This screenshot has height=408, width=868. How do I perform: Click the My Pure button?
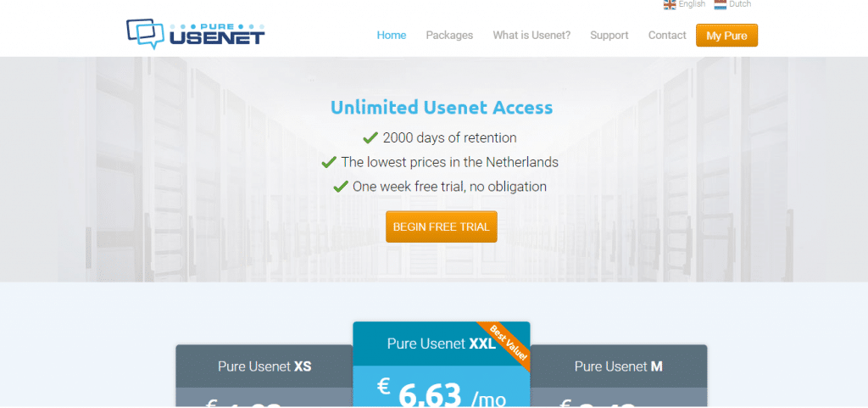tap(726, 36)
